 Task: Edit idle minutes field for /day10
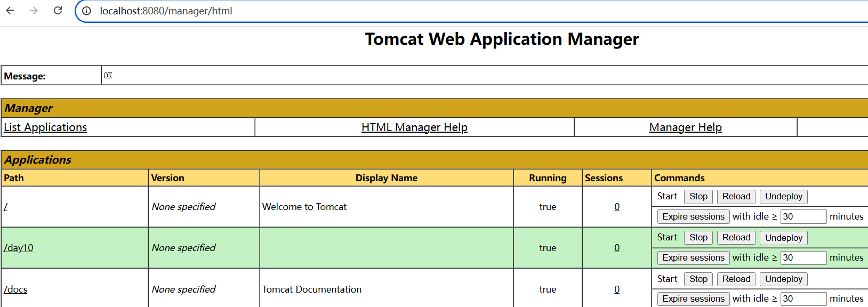(x=803, y=257)
